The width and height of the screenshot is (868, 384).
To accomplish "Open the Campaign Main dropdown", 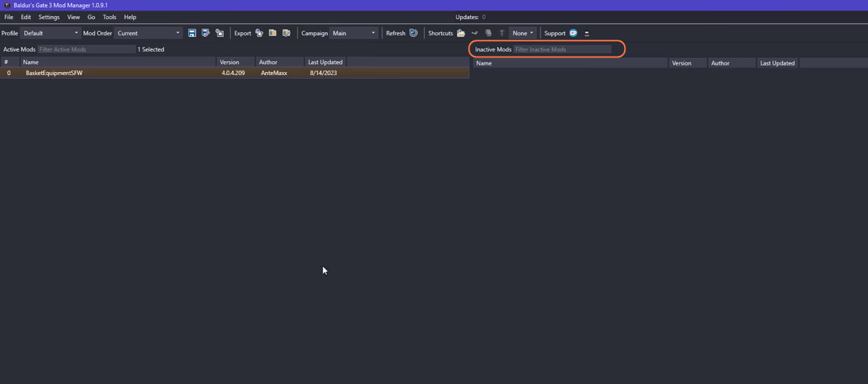I will [354, 33].
